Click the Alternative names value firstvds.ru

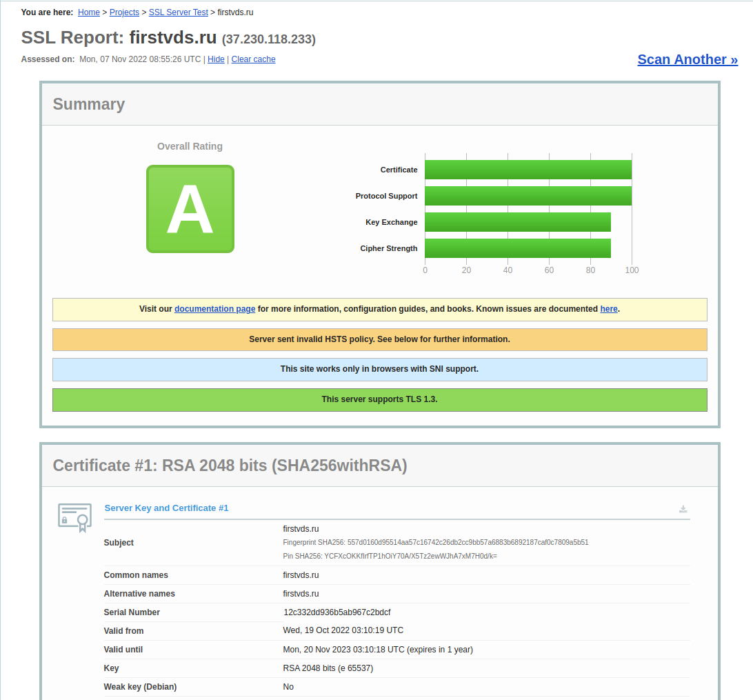point(301,594)
